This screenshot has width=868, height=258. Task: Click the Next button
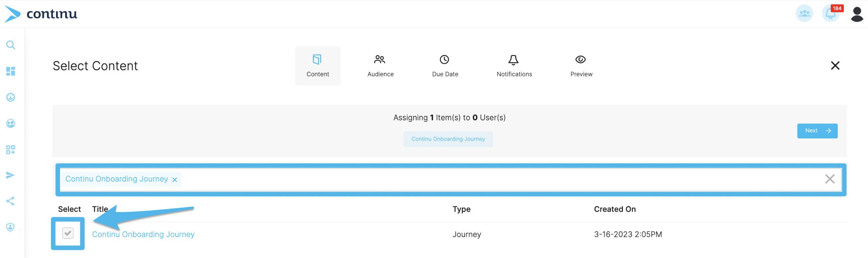(x=817, y=131)
